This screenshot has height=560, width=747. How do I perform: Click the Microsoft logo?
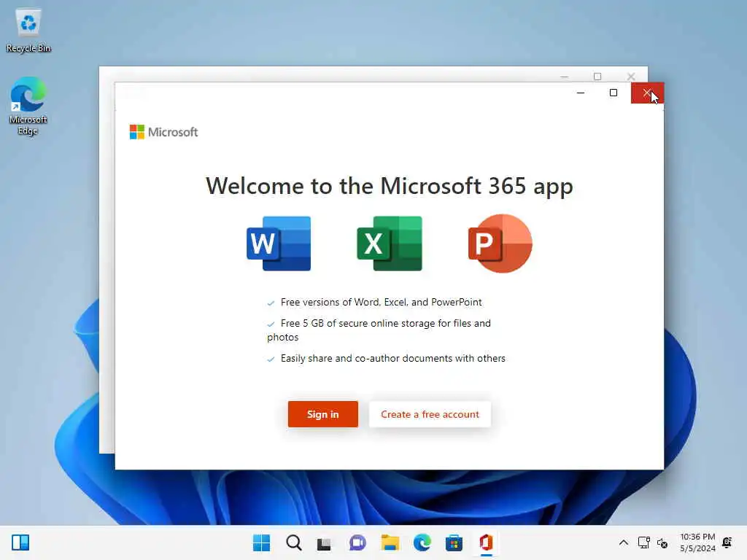(x=163, y=132)
